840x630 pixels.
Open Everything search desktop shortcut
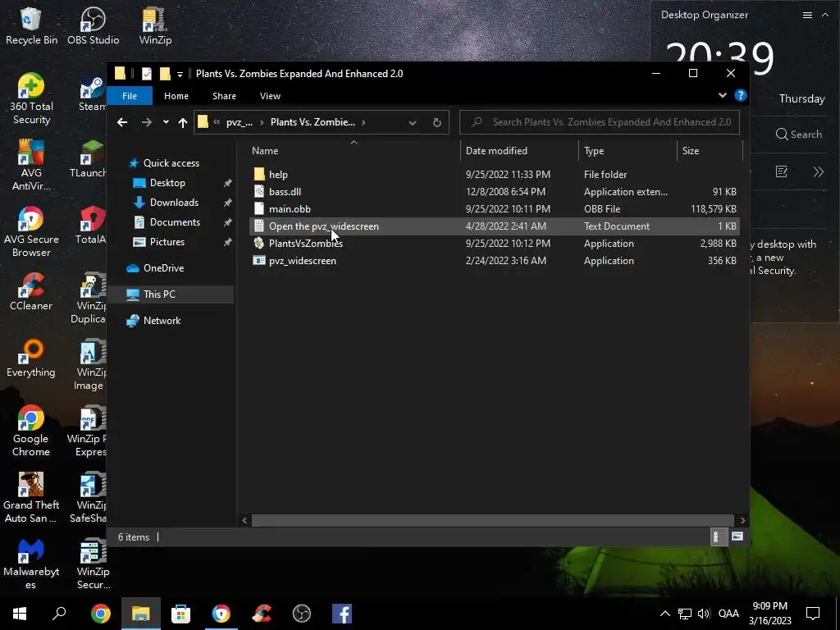coord(32,358)
